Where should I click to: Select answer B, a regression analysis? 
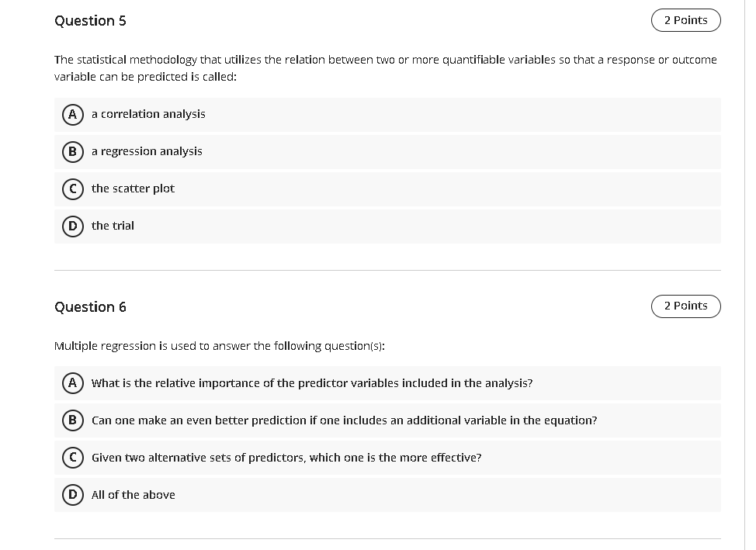click(x=73, y=151)
